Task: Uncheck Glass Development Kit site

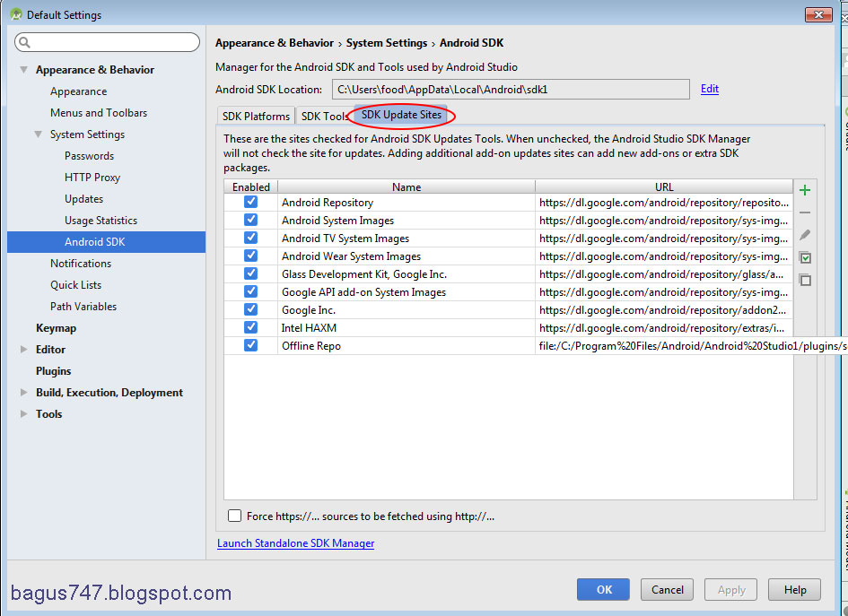Action: click(x=250, y=273)
